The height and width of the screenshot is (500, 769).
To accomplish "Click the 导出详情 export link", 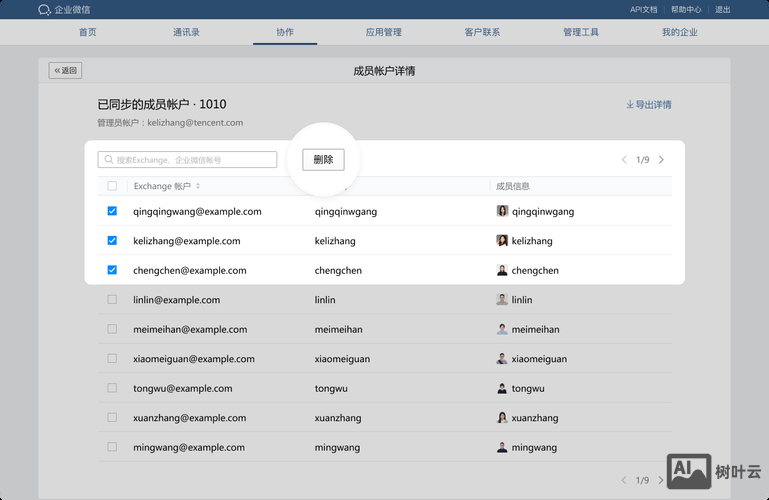I will point(649,105).
